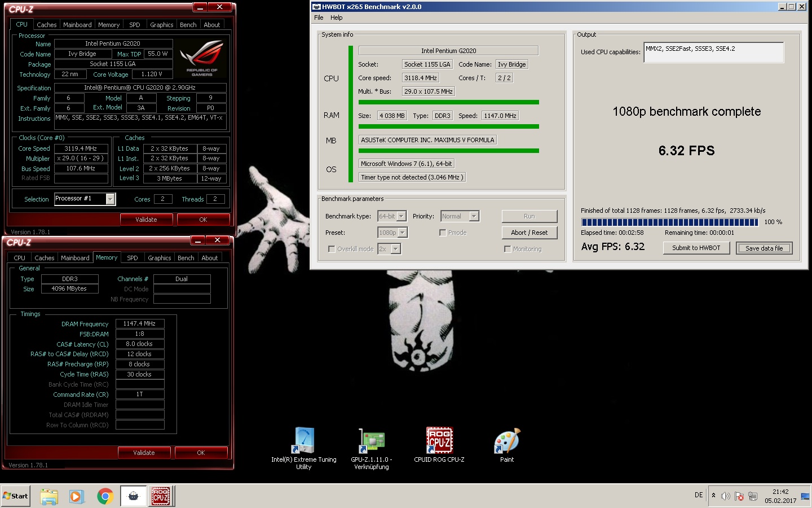Click the Timer type not detected field
812x508 pixels.
coord(412,177)
